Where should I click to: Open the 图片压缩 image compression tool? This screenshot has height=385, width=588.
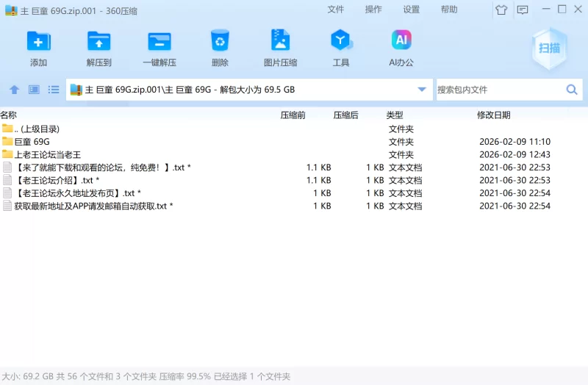(280, 41)
